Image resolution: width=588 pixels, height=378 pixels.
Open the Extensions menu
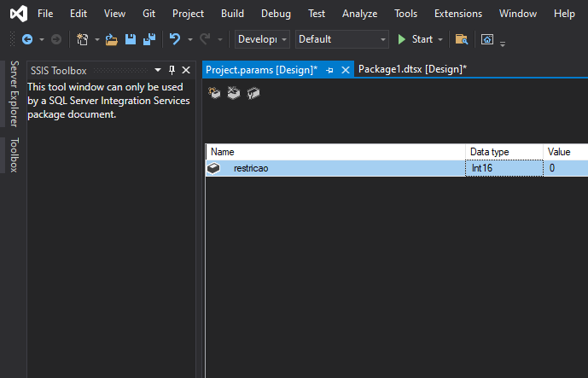tap(458, 14)
